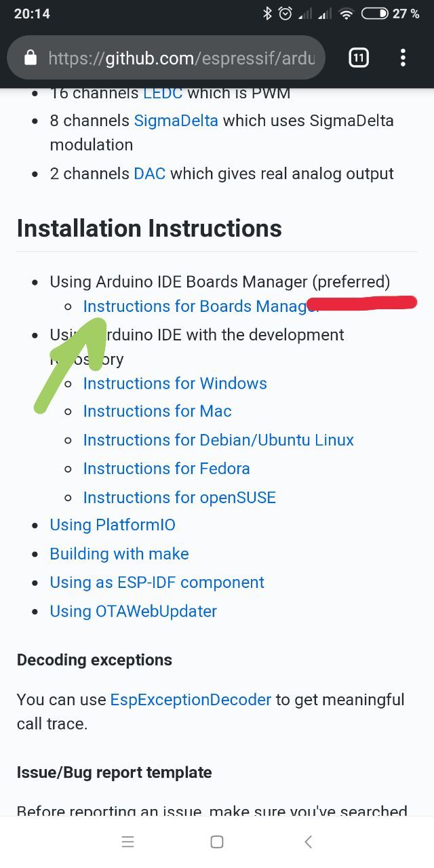Tap the battery indicator in status bar
Image resolution: width=434 pixels, height=868 pixels.
pos(374,14)
